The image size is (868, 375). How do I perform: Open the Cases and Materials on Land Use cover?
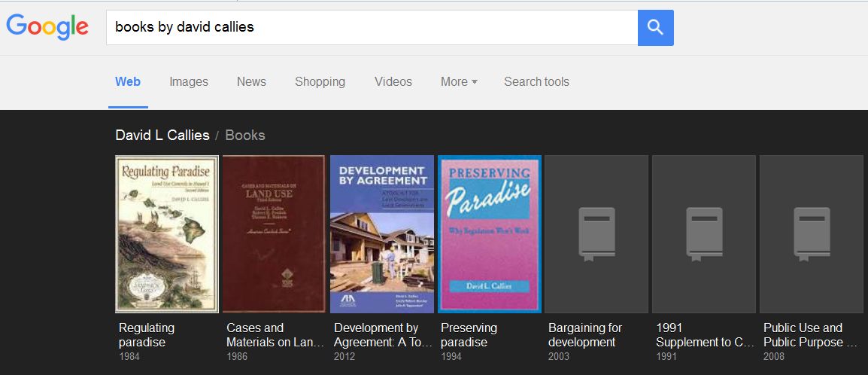pyautogui.click(x=274, y=233)
